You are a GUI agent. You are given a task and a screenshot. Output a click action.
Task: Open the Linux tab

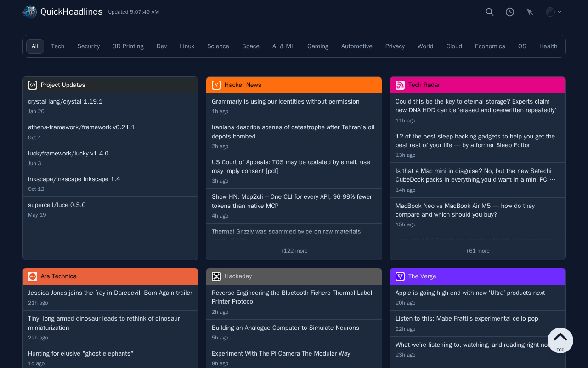(187, 46)
